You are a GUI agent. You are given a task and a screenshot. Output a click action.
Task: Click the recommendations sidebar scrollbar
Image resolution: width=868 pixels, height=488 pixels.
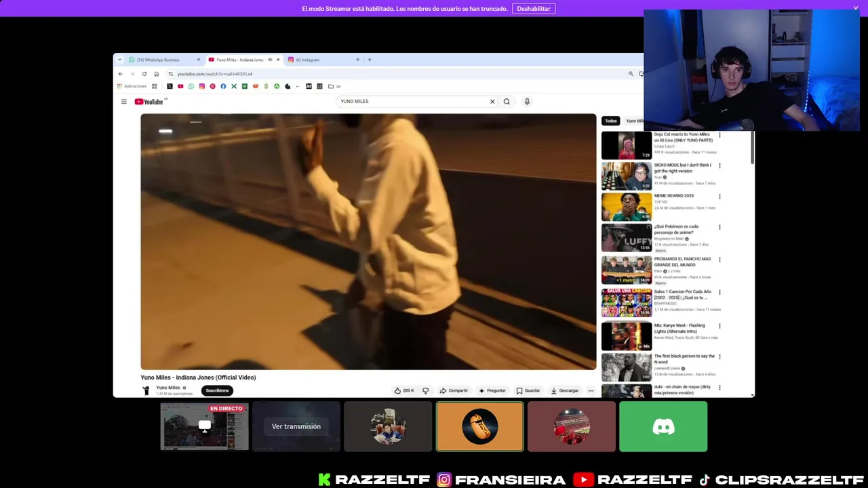tap(752, 146)
